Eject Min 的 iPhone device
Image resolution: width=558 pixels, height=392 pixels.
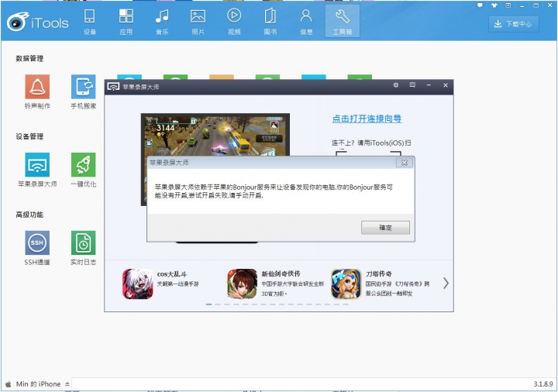point(67,384)
